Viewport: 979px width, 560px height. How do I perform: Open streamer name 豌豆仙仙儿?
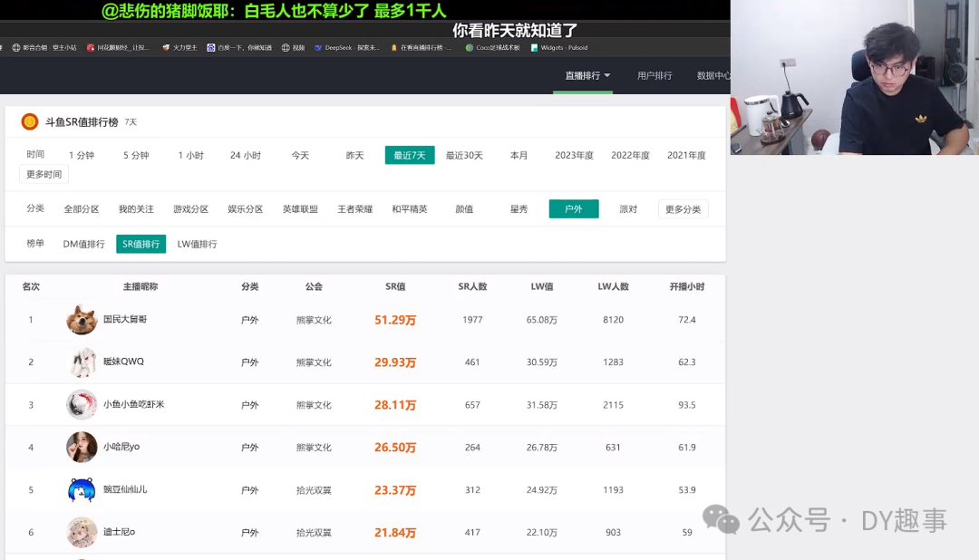coord(125,489)
